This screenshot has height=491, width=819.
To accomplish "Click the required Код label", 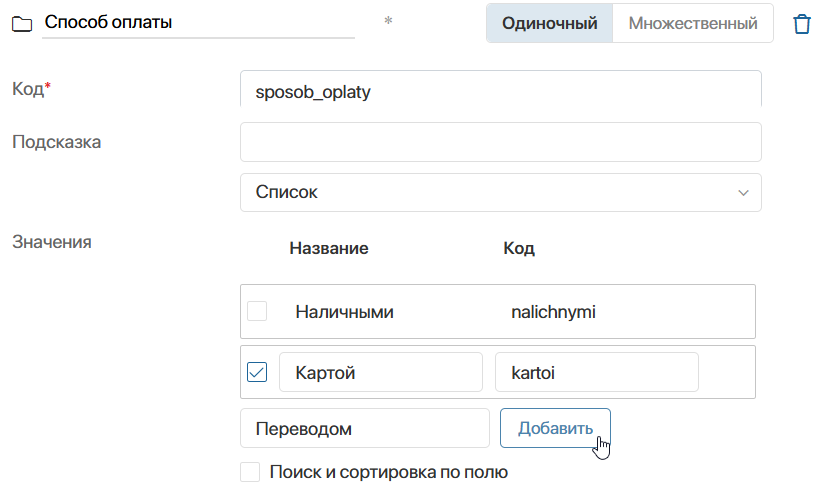I will click(x=31, y=89).
